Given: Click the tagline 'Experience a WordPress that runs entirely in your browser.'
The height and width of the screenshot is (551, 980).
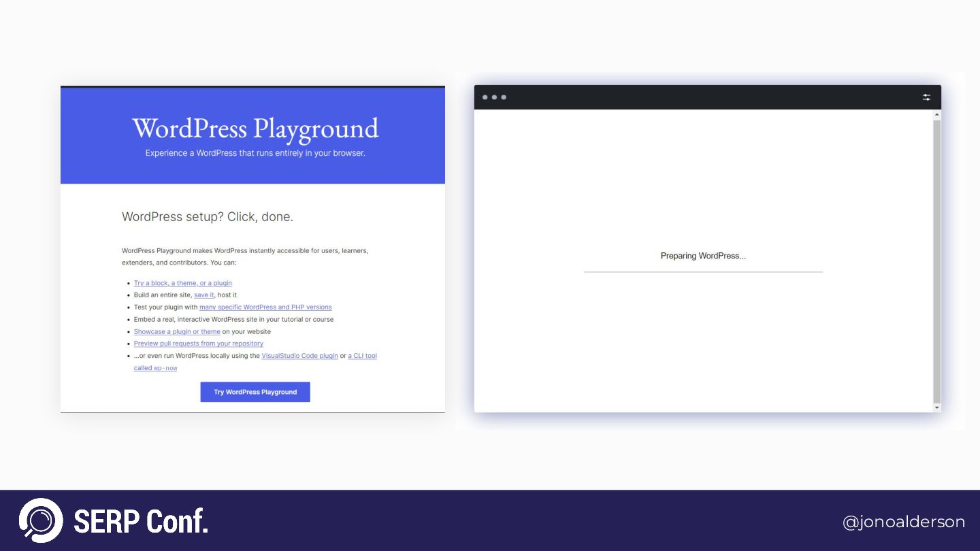Looking at the screenshot, I should [255, 153].
